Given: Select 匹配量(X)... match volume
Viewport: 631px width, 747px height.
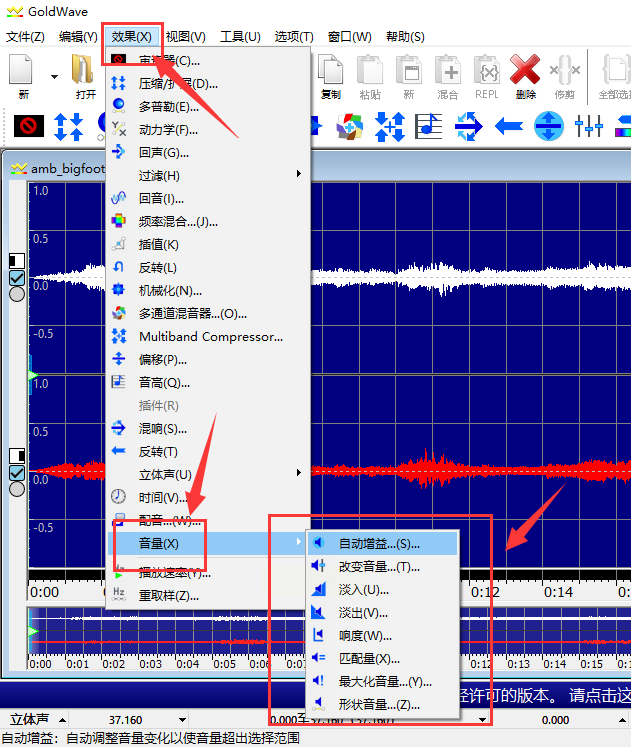Looking at the screenshot, I should 383,659.
